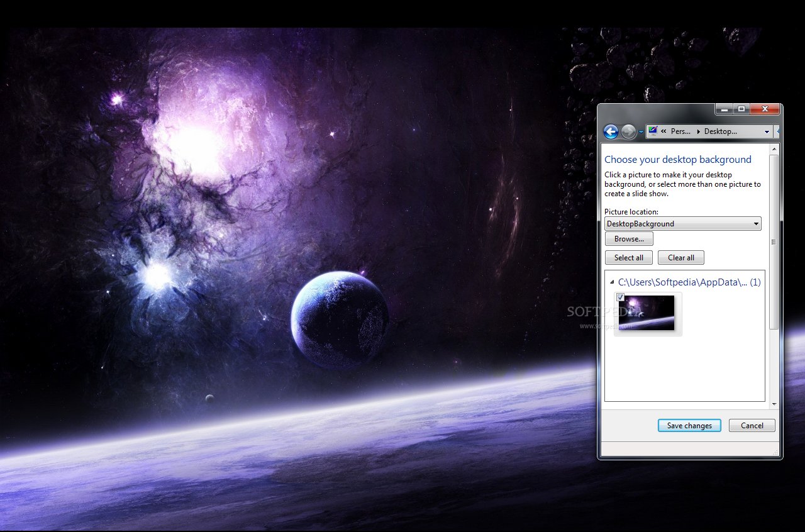Click Save changes button
This screenshot has height=532, width=805.
(x=689, y=426)
